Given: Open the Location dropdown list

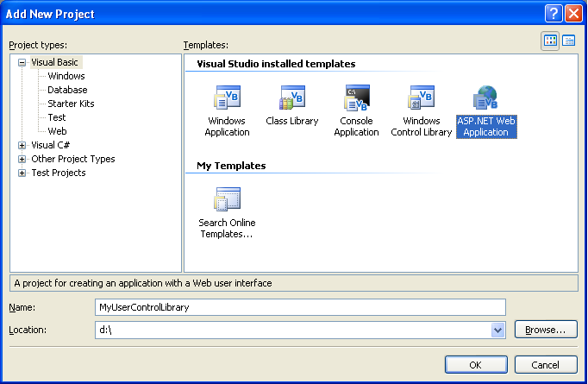Looking at the screenshot, I should coord(497,330).
